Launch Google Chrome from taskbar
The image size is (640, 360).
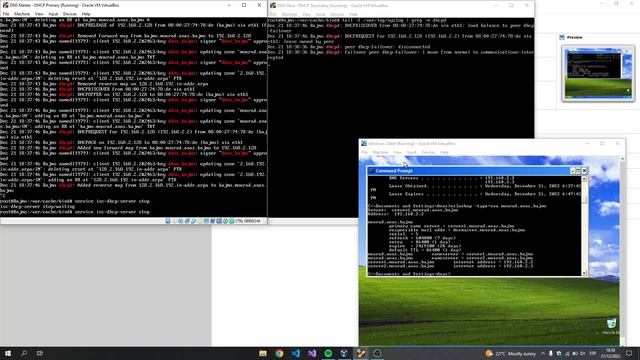[279, 353]
